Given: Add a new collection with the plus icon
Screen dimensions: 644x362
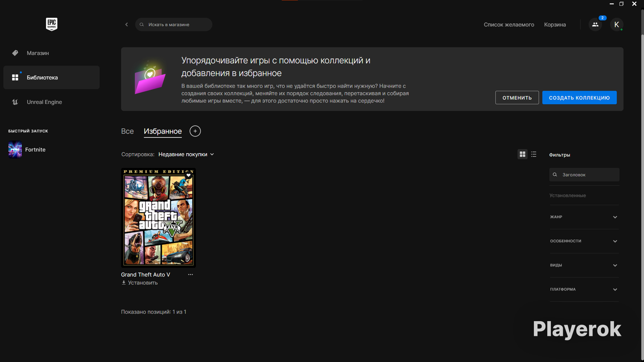Looking at the screenshot, I should (x=195, y=131).
